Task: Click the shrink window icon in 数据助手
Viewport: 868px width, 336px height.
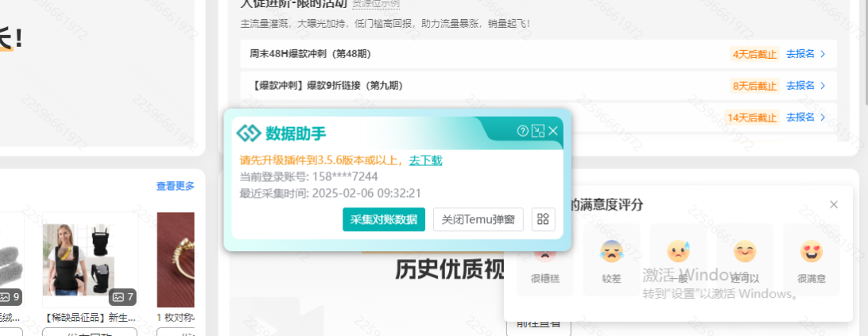Action: [x=537, y=130]
